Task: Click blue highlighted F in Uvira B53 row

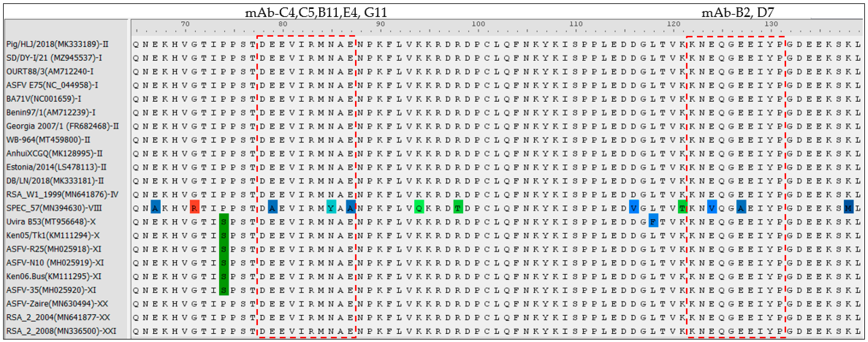Action: click(653, 221)
